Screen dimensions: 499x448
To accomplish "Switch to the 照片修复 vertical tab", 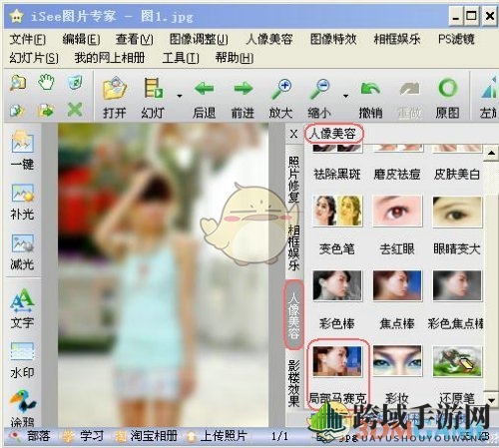I will 293,179.
